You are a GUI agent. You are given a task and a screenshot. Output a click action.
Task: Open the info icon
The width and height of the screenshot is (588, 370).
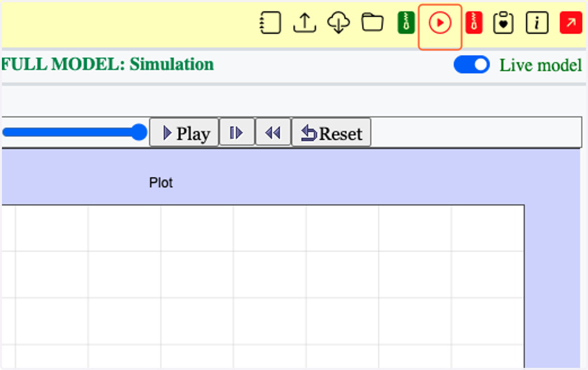[x=537, y=23]
